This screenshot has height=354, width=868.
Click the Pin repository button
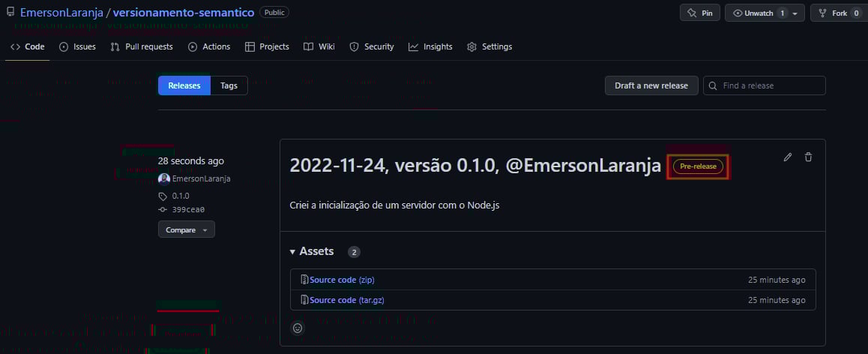[699, 13]
